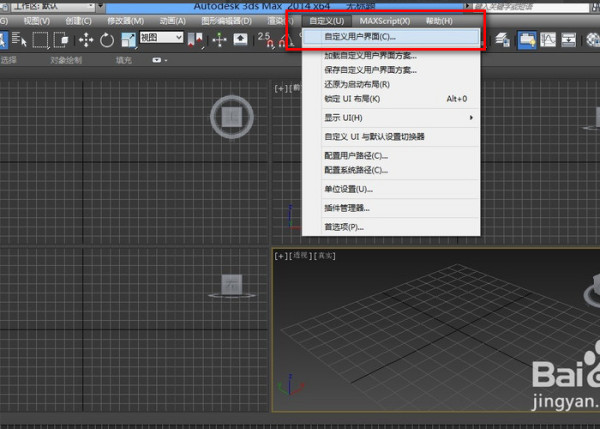Choose 保存自定义用户界面方案... entry
The image size is (600, 429).
391,70
